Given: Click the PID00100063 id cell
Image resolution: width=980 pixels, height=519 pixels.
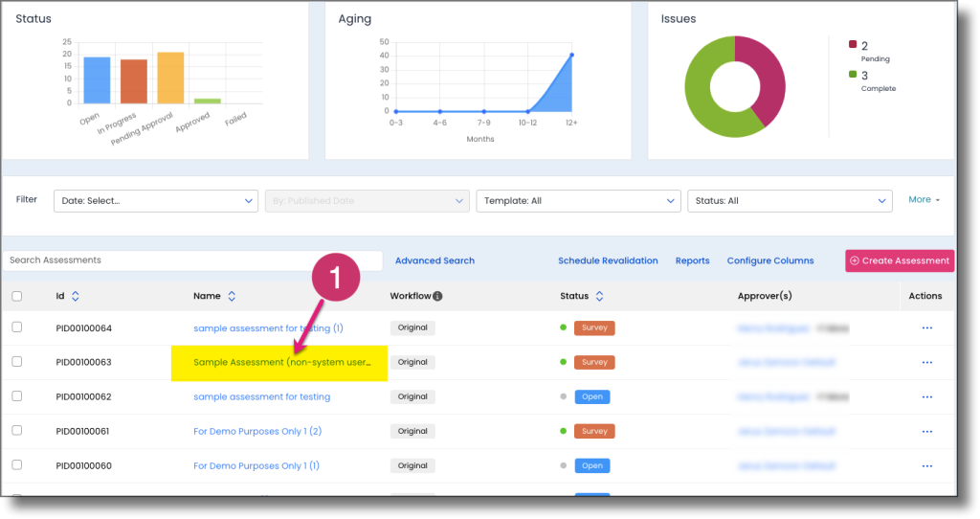Looking at the screenshot, I should [84, 363].
